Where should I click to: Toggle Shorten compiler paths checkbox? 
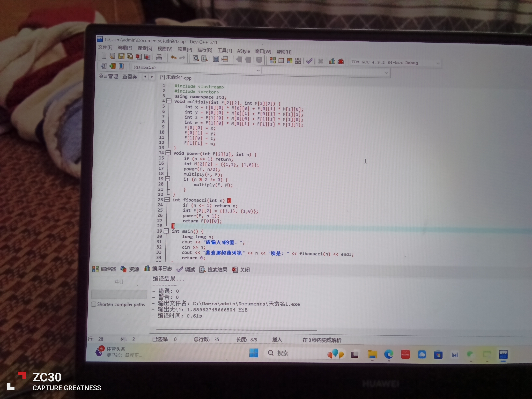94,304
